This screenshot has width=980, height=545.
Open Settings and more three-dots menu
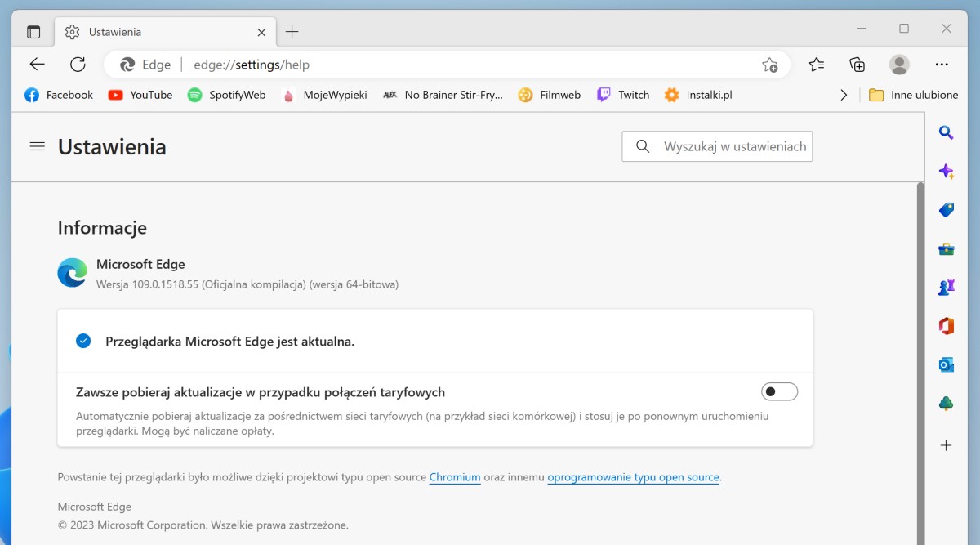click(x=942, y=65)
